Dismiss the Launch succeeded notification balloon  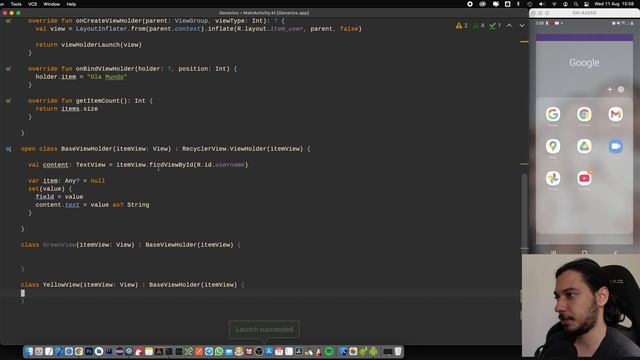point(264,329)
